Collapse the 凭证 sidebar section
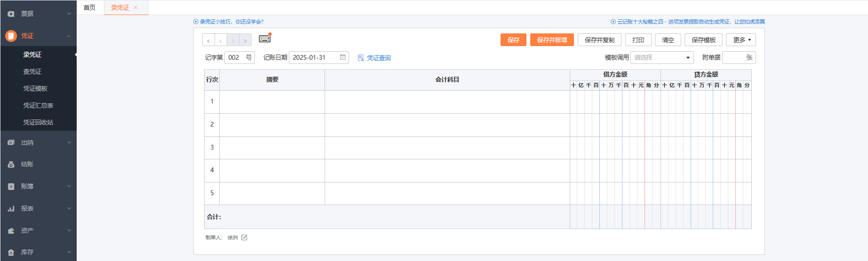The width and height of the screenshot is (868, 261). (x=38, y=36)
